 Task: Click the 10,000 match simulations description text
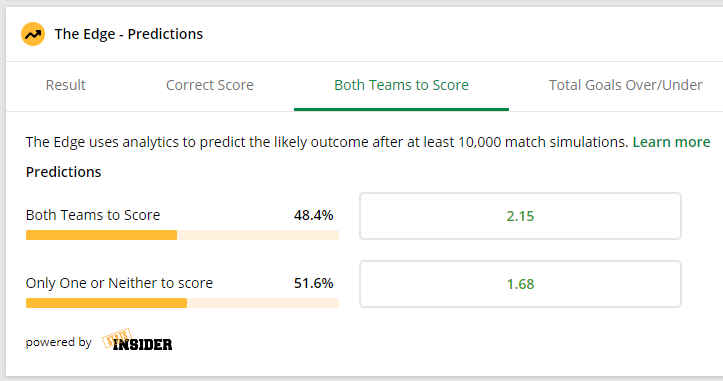tap(327, 142)
